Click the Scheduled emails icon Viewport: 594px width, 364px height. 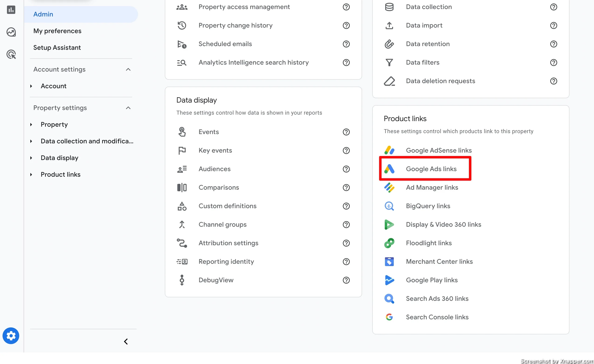point(182,44)
